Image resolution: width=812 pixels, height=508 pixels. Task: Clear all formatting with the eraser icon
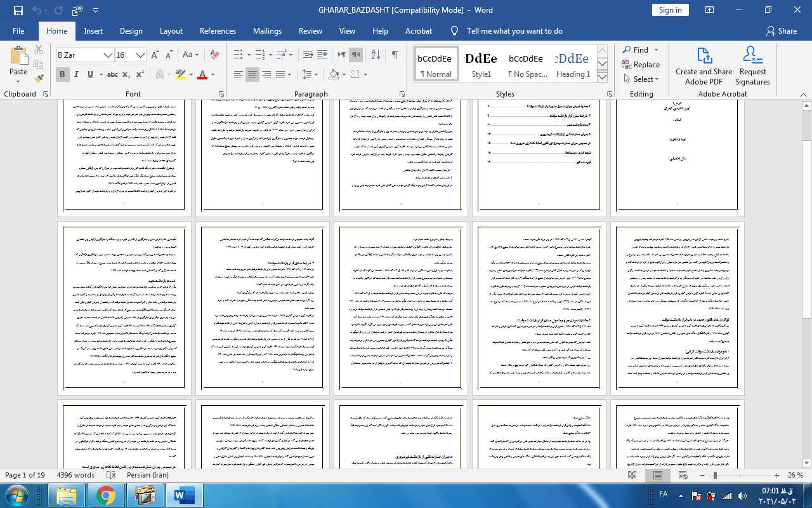214,55
